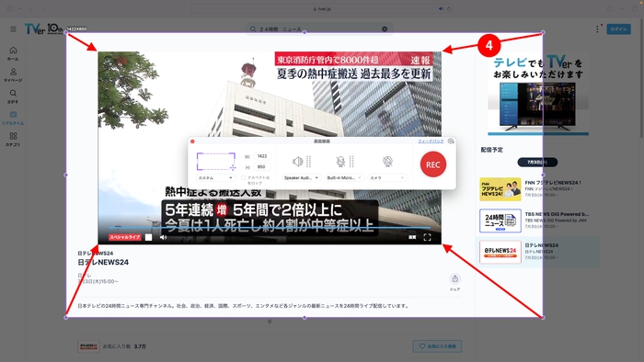This screenshot has width=644, height=362.
Task: Click the テレビでもTVer banner ad
Action: click(538, 93)
